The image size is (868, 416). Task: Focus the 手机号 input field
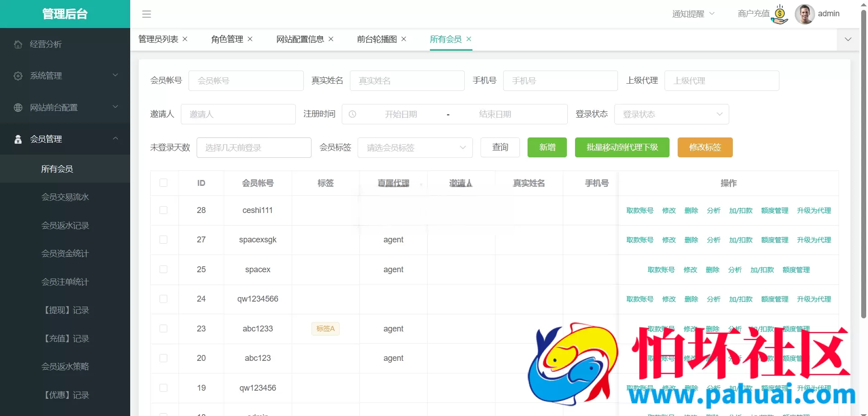560,80
